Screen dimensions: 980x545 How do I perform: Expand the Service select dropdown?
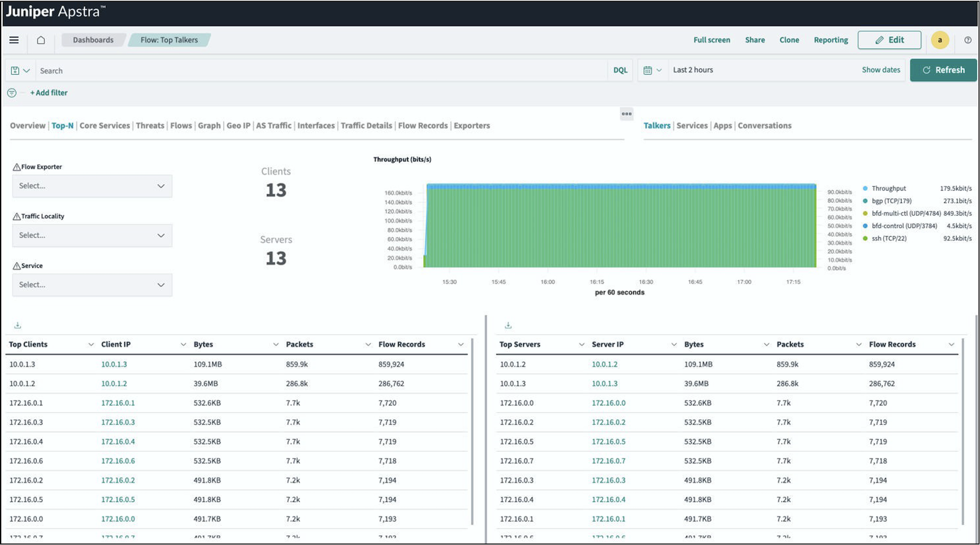92,285
